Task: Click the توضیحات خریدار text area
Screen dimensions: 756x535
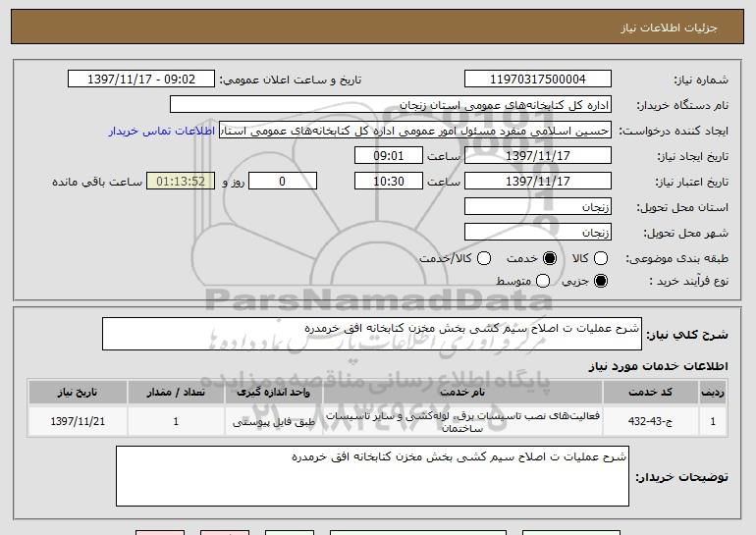Action: click(x=372, y=476)
